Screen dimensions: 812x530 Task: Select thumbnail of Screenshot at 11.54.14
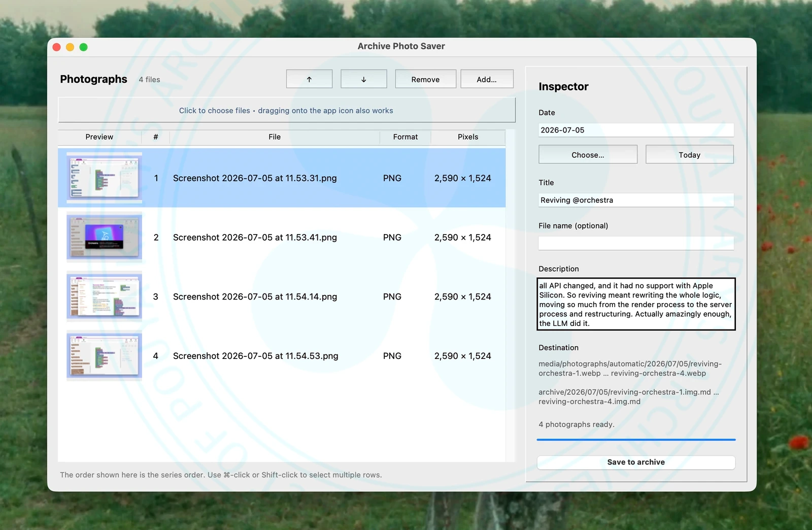coord(104,296)
